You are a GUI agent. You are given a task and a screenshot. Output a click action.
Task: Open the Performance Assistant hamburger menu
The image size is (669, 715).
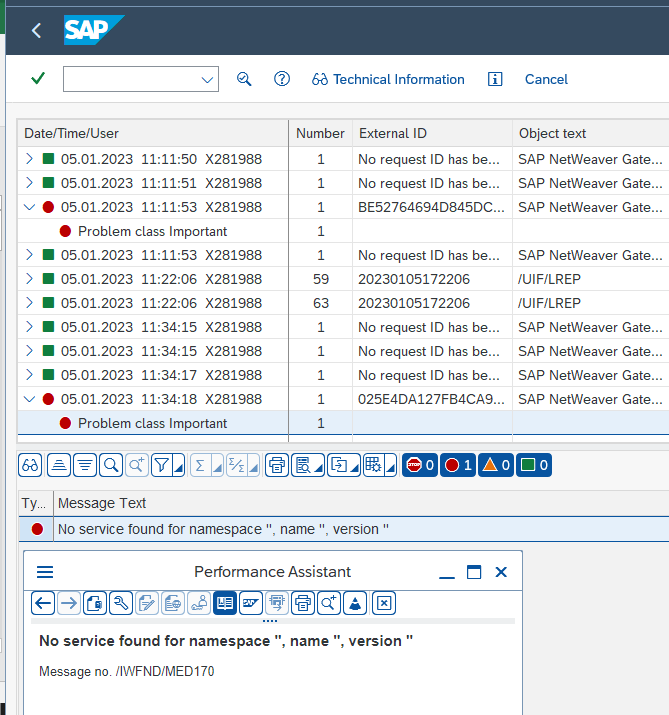(45, 572)
